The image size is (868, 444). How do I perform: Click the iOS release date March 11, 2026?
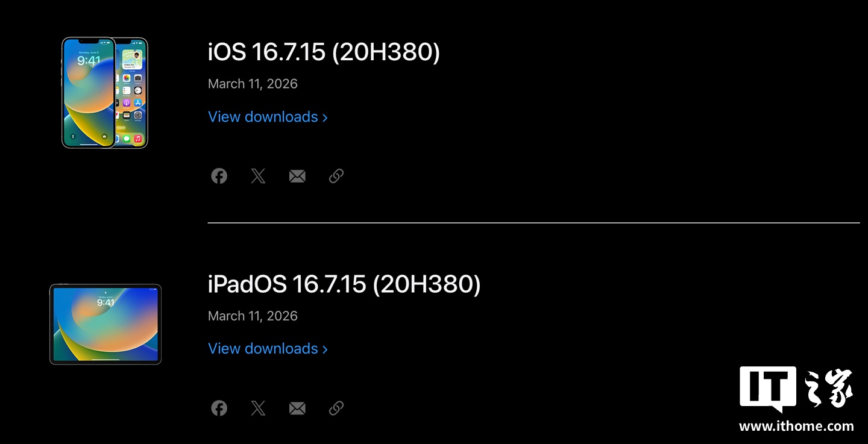pos(253,84)
